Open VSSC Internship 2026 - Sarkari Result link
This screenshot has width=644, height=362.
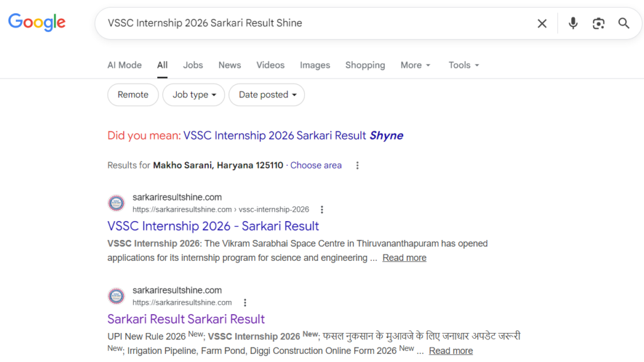[213, 226]
